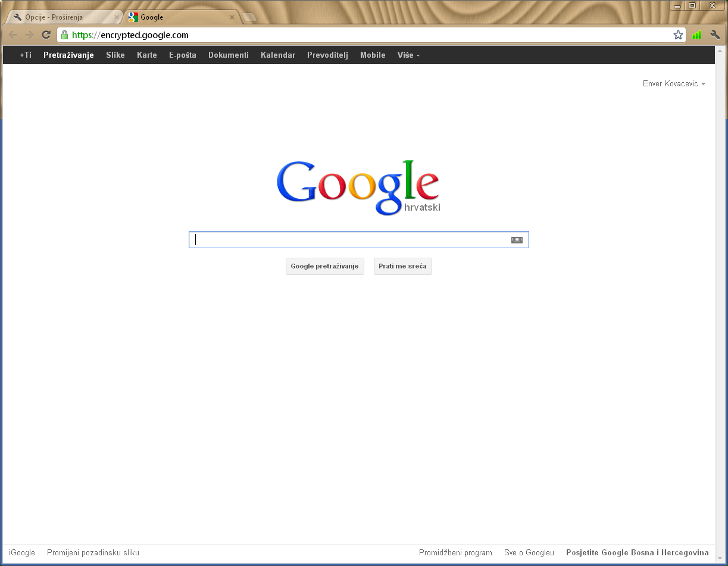This screenshot has width=728, height=566.
Task: Reload the current page
Action: [46, 35]
